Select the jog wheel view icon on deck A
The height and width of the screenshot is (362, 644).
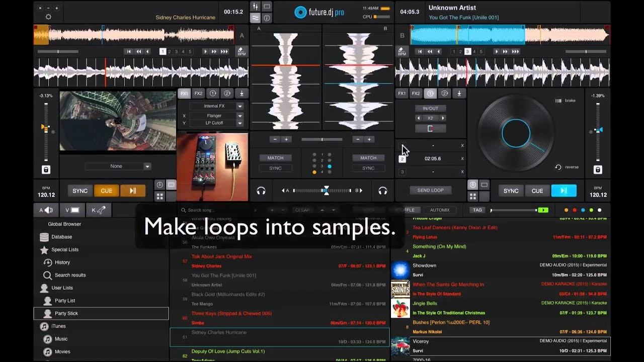coord(159,185)
